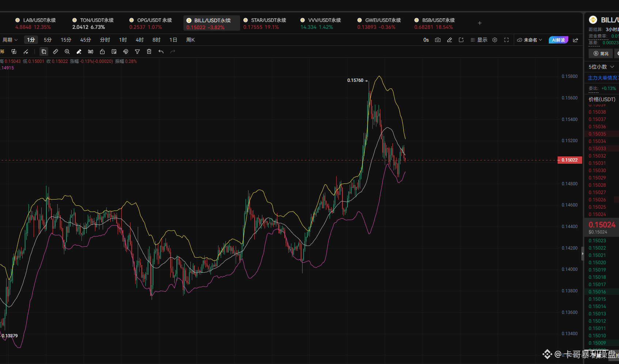Open the 5位小数 decimal precision dropdown
This screenshot has height=364, width=619.
coord(601,67)
